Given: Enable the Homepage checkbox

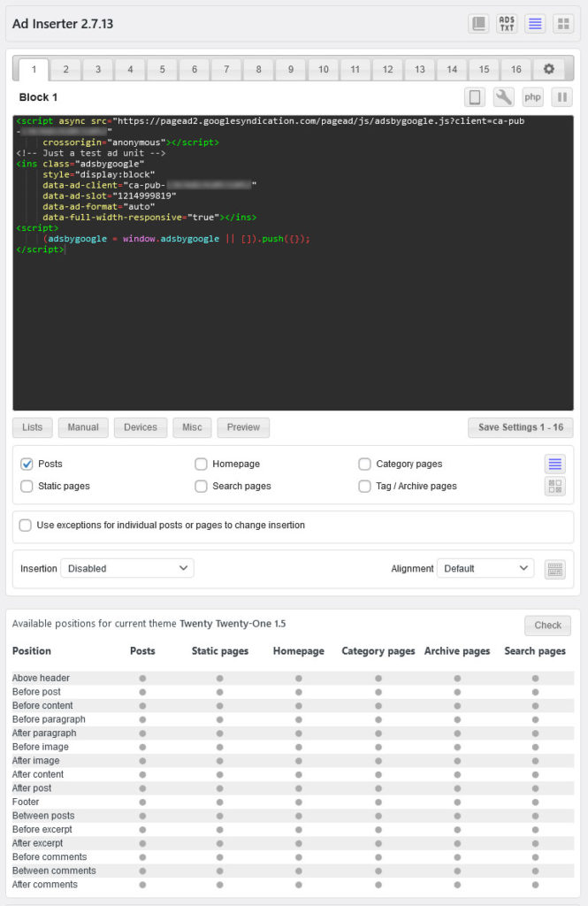Looking at the screenshot, I should pyautogui.click(x=201, y=464).
